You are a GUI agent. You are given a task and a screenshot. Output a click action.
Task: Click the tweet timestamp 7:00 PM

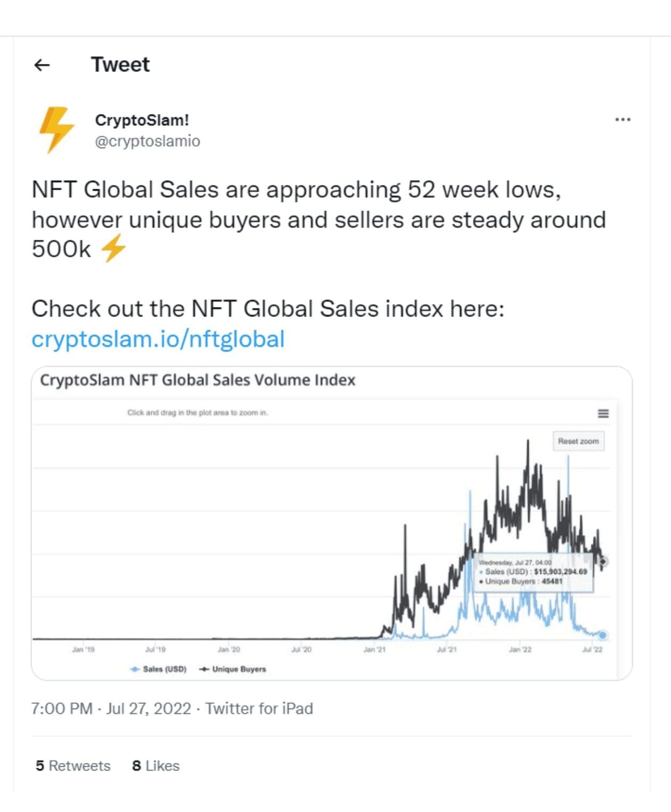point(62,709)
